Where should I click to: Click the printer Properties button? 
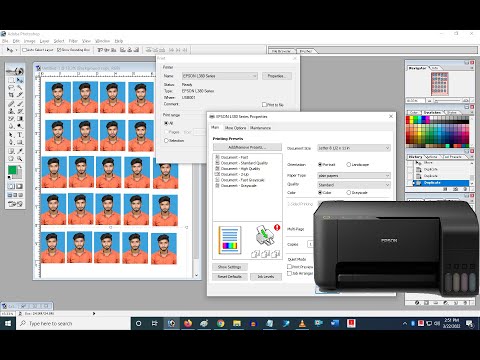tap(277, 76)
